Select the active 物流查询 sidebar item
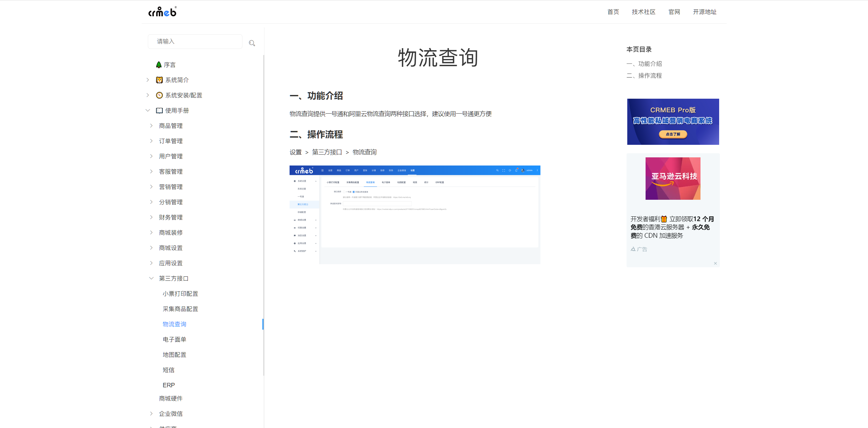The image size is (868, 428). (174, 324)
